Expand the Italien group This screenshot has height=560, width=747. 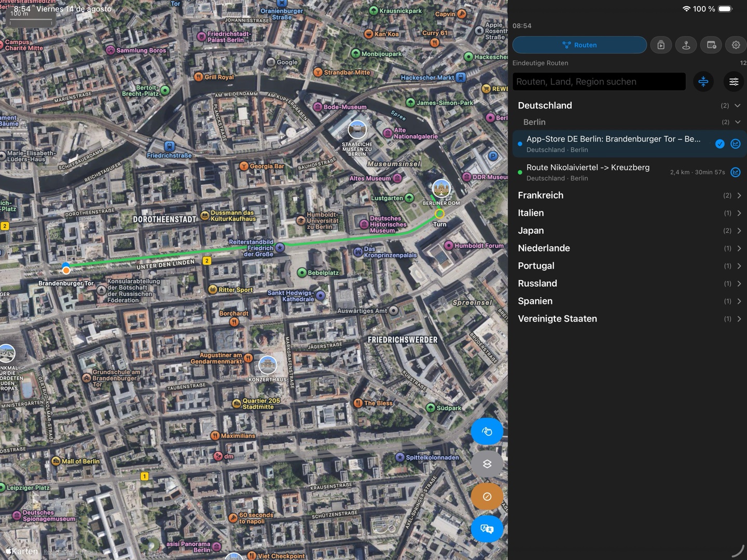[x=630, y=213]
